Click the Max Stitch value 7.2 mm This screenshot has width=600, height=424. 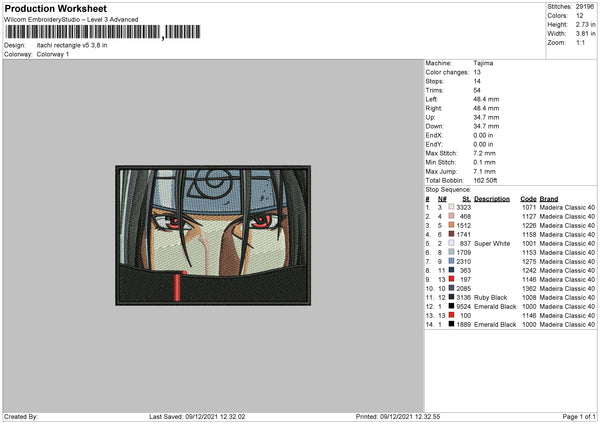point(484,153)
